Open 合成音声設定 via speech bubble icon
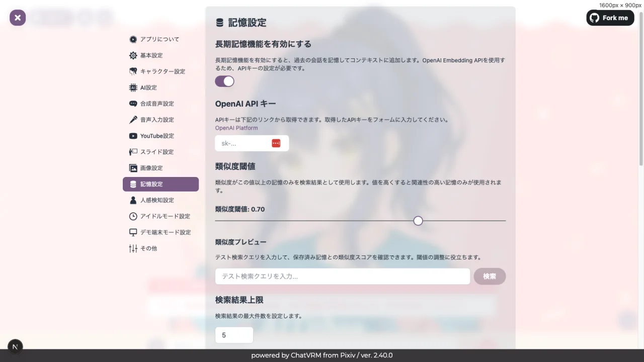Viewport: 644px width, 362px height. click(x=133, y=104)
